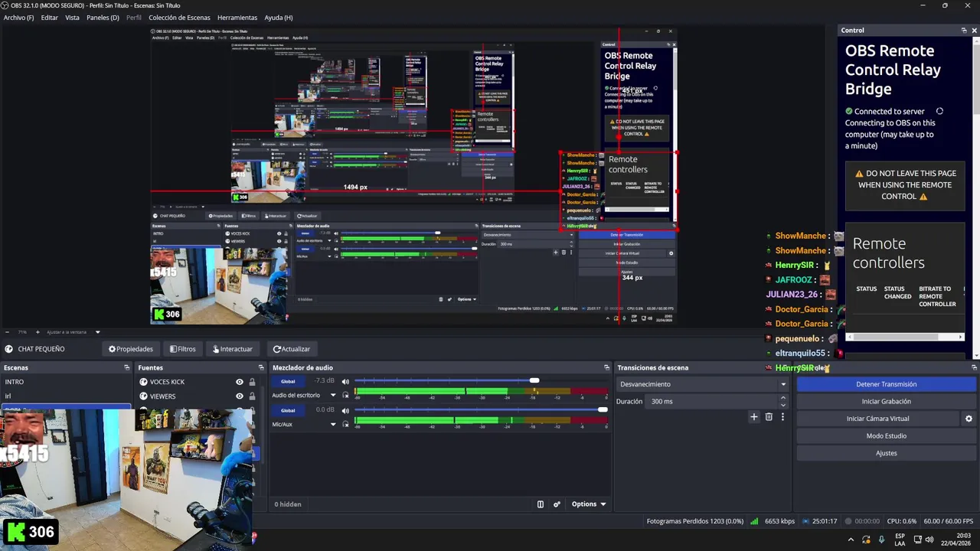Toggle monitoring for Audio del escritorio
This screenshot has height=551, width=980.
tap(345, 395)
